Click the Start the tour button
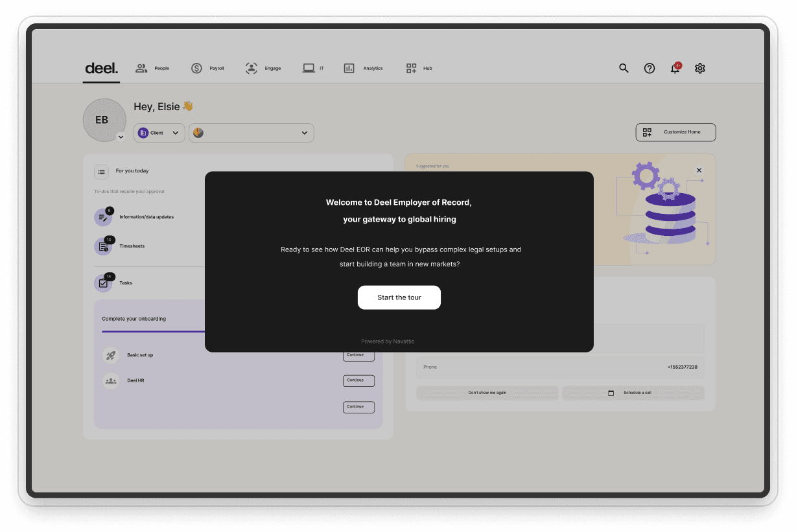Viewport: 796px width, 532px height. (399, 297)
